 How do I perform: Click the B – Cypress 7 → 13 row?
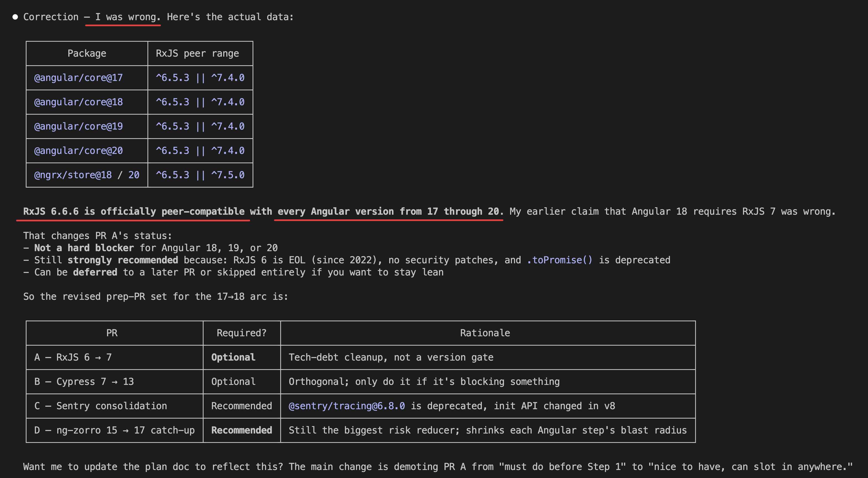(x=84, y=381)
